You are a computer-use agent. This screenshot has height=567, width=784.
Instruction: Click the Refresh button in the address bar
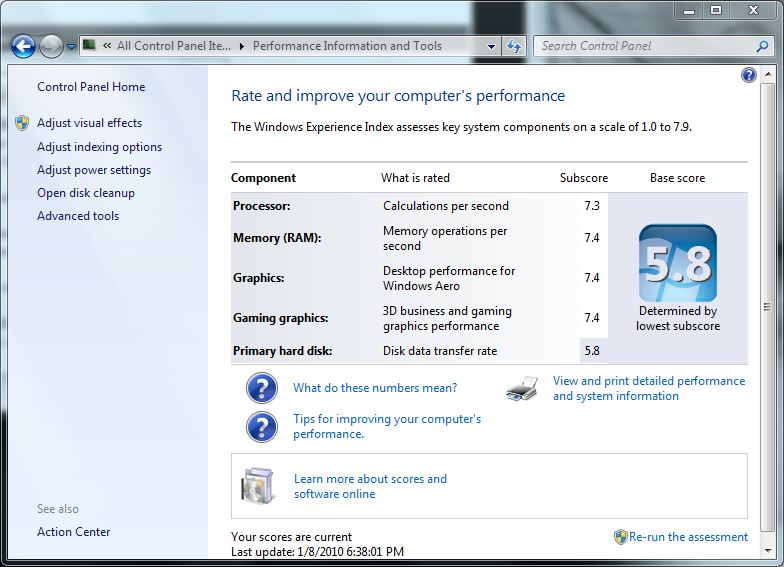514,47
